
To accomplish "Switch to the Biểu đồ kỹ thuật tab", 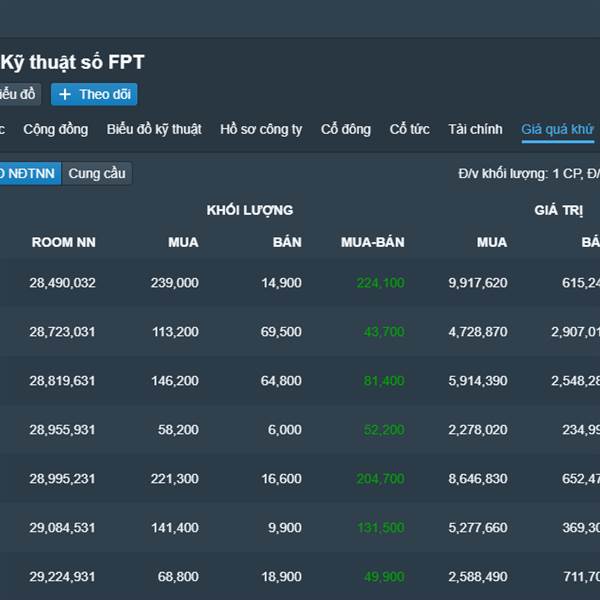I will click(x=154, y=129).
